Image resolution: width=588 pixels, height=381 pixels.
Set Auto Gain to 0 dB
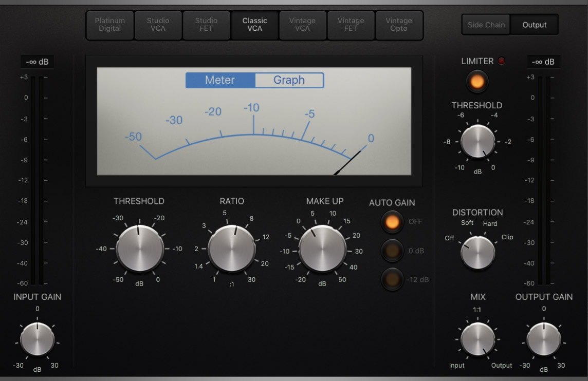click(392, 251)
